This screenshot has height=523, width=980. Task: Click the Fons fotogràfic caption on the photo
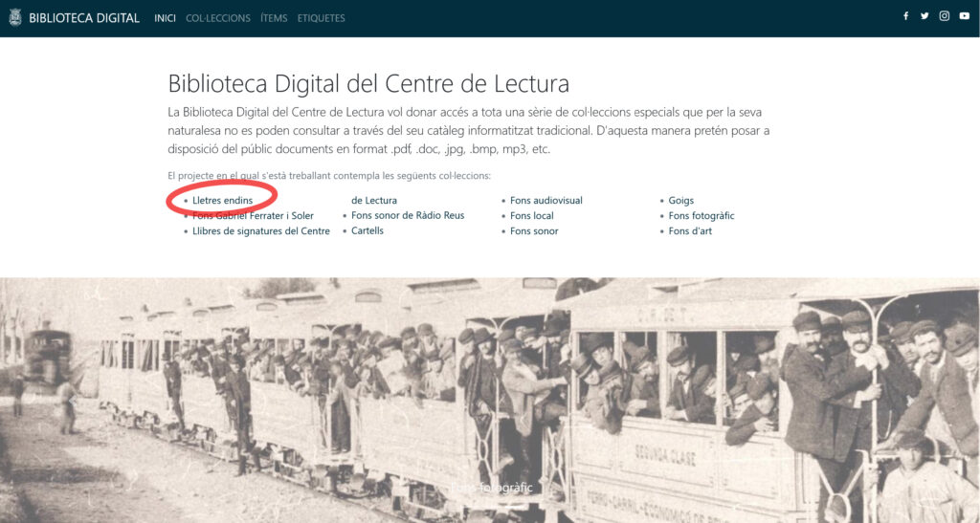pos(490,488)
